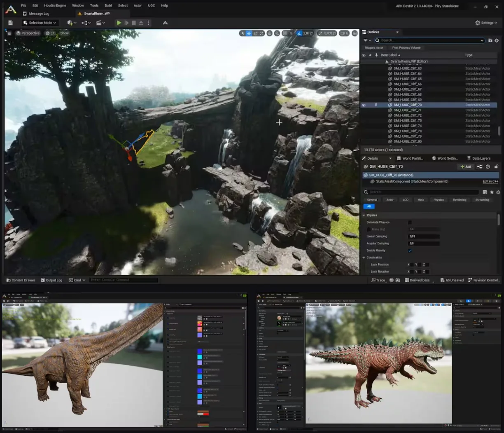Screen dimensions: 504x433
Task: Open the play options three-dots menu
Action: click(149, 23)
